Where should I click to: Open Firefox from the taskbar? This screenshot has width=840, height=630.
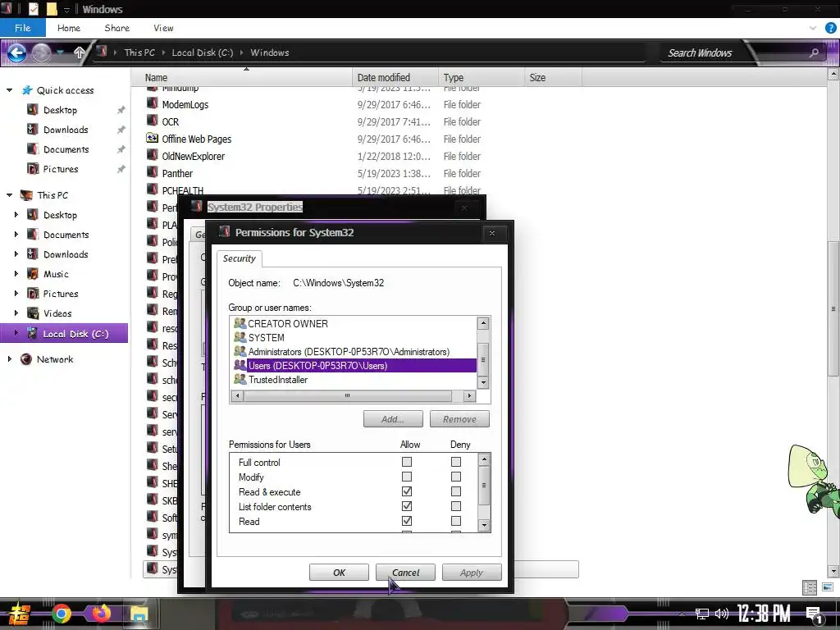(101, 614)
